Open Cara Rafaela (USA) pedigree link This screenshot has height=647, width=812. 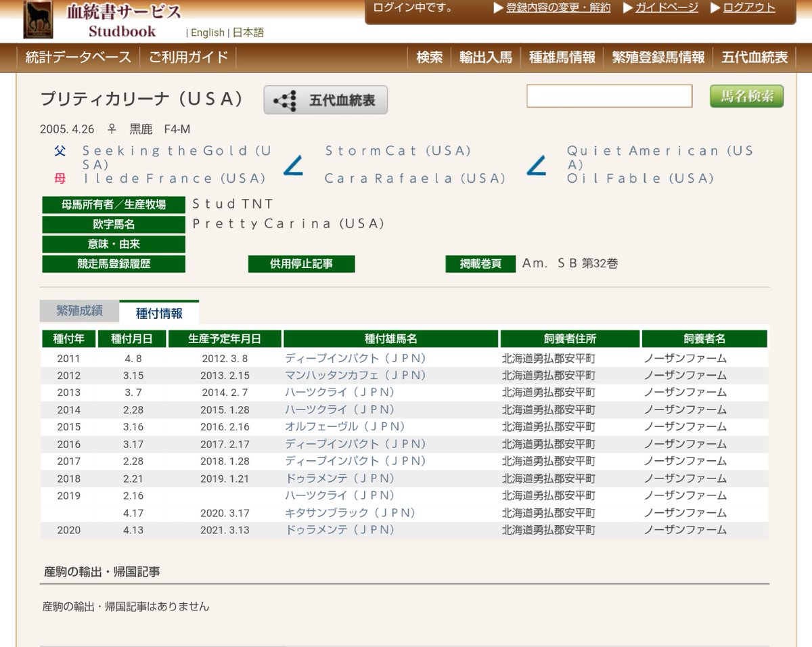pyautogui.click(x=415, y=179)
